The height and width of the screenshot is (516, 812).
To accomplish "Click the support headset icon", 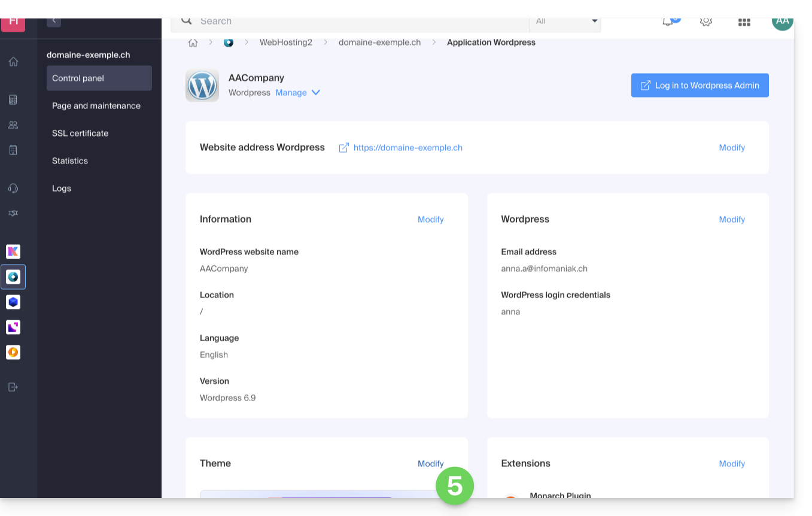I will pyautogui.click(x=13, y=189).
